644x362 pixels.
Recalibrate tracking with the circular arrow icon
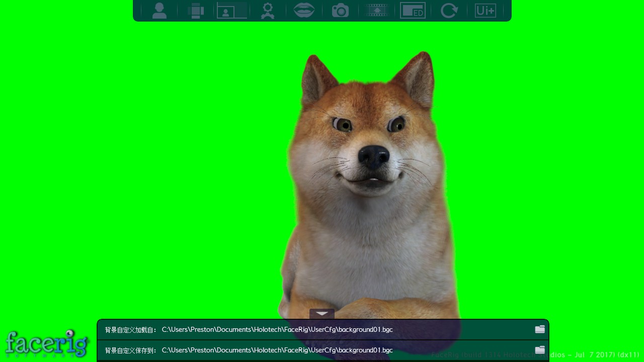coord(448,10)
